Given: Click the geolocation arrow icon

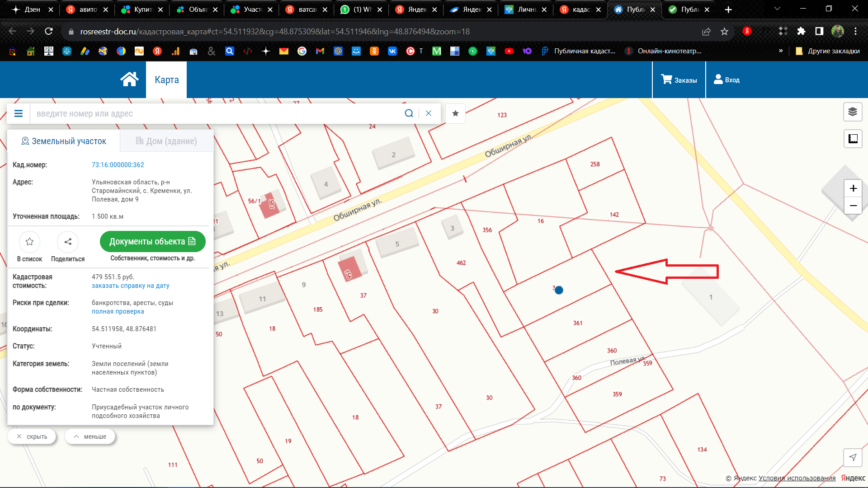Looking at the screenshot, I should coord(853,457).
